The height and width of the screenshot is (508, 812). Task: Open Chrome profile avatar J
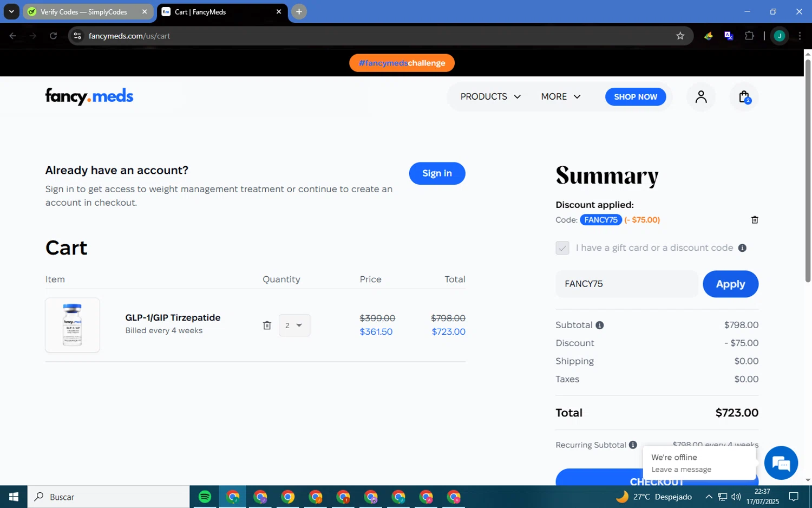[x=780, y=36]
